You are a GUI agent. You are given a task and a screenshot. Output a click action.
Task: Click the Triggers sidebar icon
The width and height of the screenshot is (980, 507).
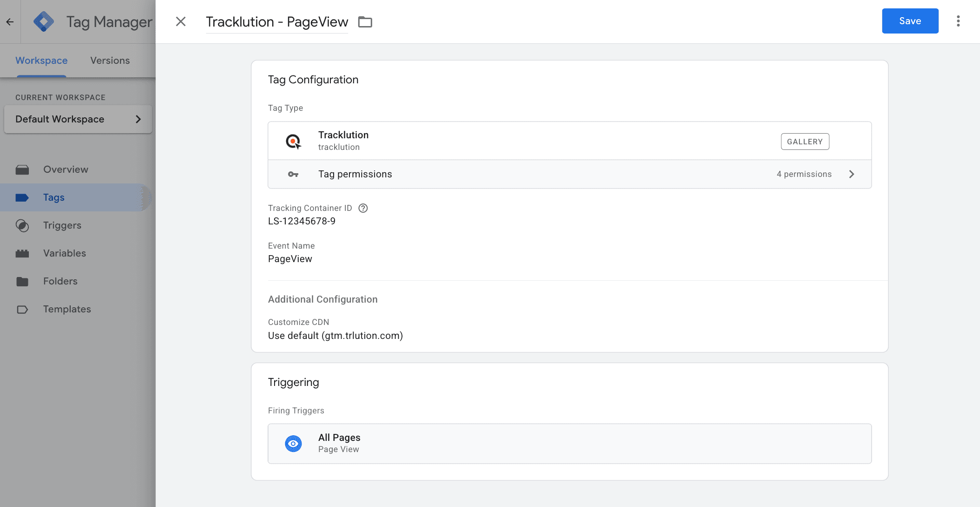pos(22,225)
